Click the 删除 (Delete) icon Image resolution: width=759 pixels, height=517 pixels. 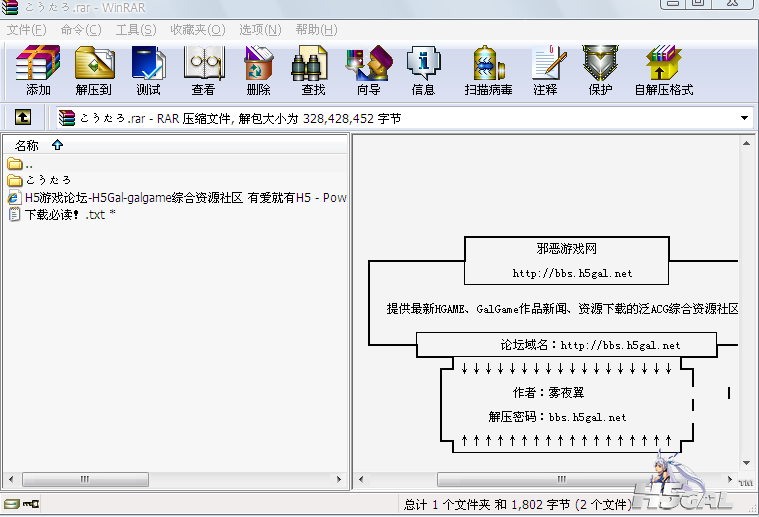click(258, 70)
